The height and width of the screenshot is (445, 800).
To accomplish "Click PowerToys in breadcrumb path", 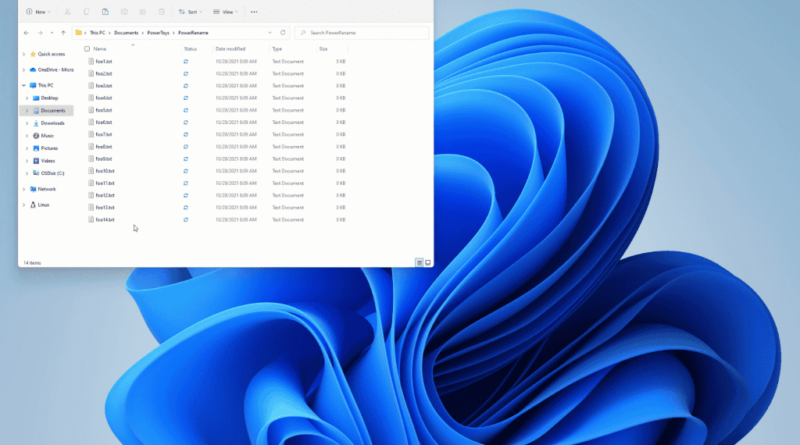I will pyautogui.click(x=158, y=33).
